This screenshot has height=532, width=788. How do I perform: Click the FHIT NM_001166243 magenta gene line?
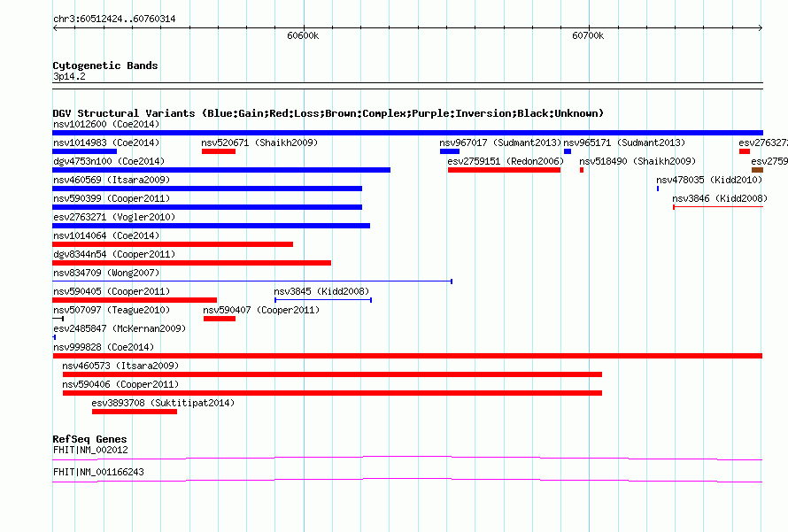click(407, 481)
